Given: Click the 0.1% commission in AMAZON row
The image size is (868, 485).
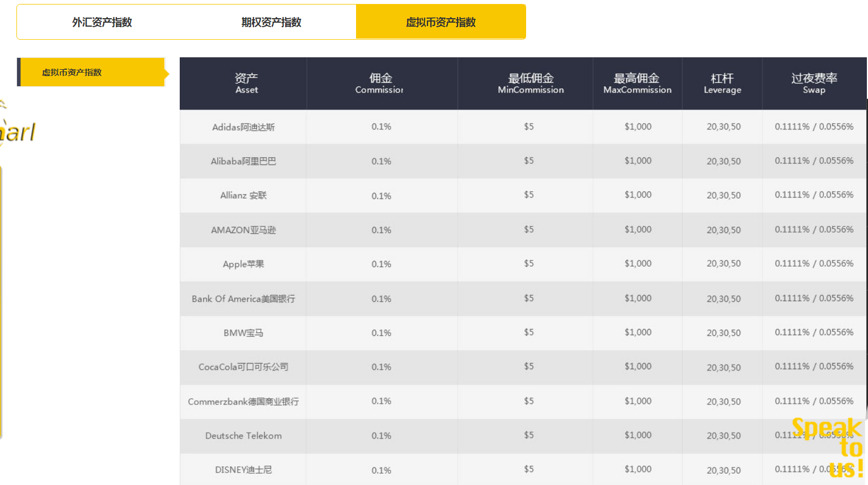Looking at the screenshot, I should (x=382, y=230).
